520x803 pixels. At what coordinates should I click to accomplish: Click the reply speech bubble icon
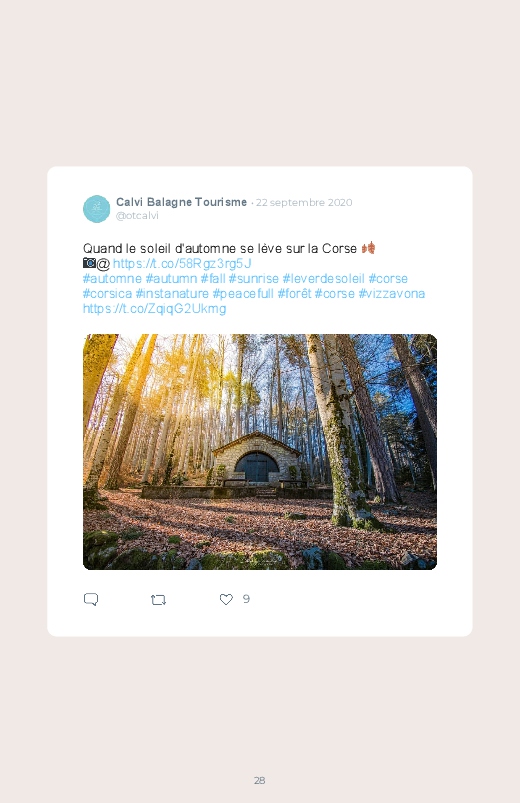point(91,599)
